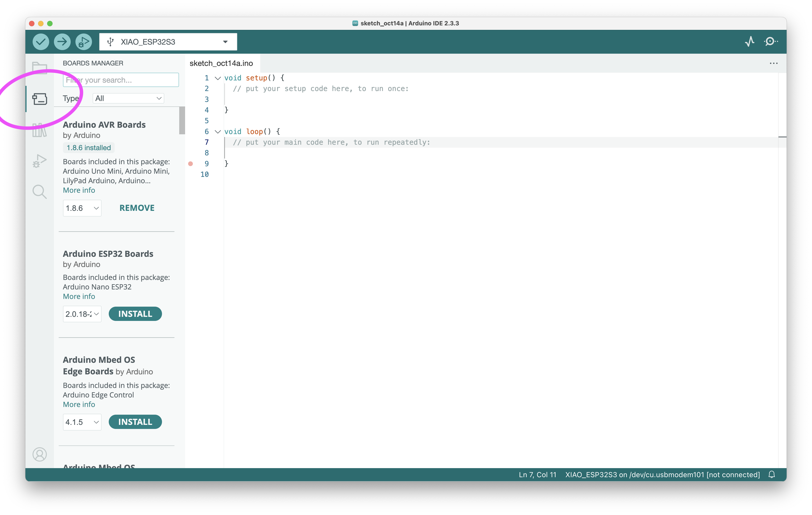812x515 pixels.
Task: Install Arduino ESP32 Boards package
Action: (135, 314)
